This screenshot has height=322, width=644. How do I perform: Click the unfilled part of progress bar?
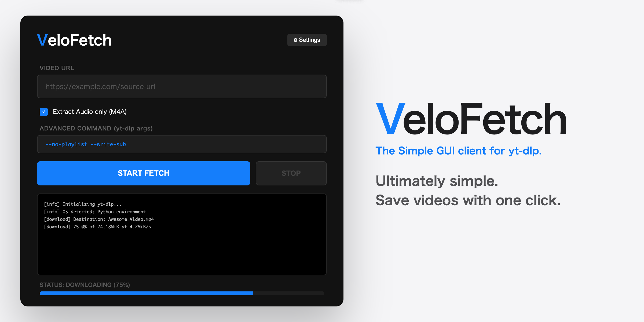[x=288, y=293]
